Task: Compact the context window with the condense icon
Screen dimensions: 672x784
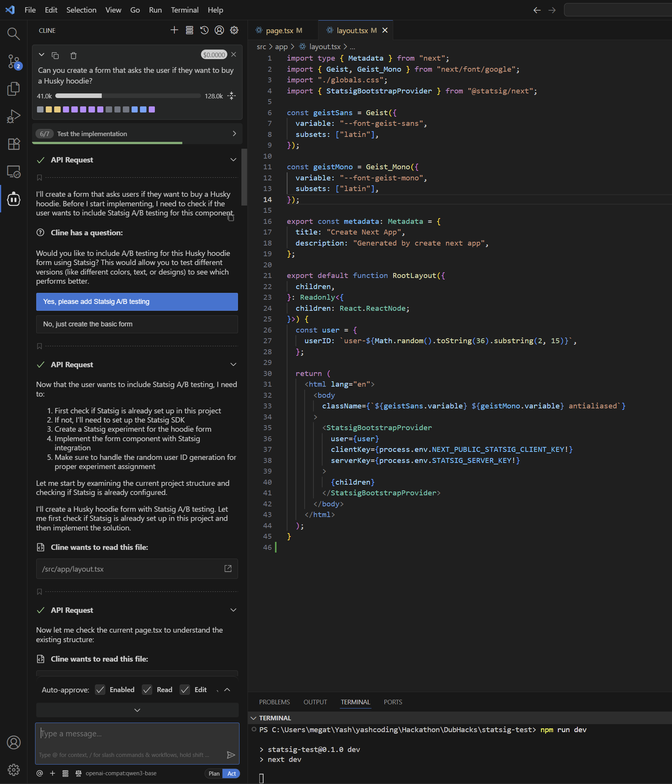Action: point(232,96)
